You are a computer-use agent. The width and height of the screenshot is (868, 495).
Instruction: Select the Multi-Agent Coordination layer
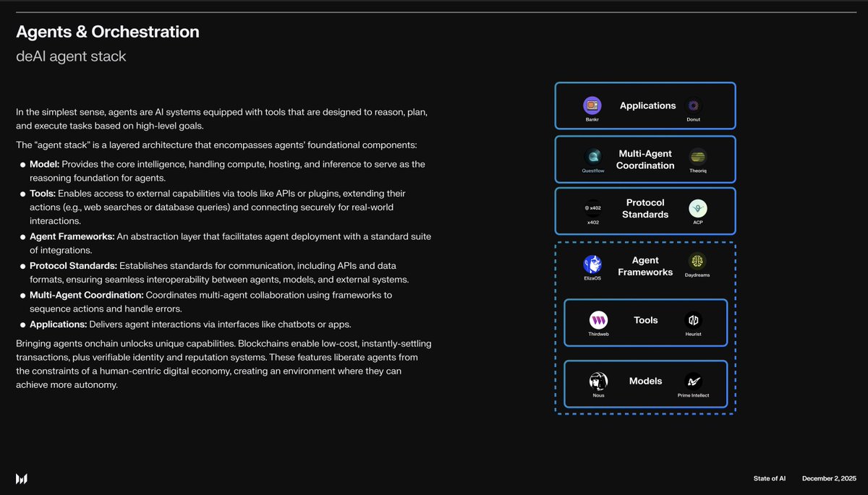click(x=644, y=159)
